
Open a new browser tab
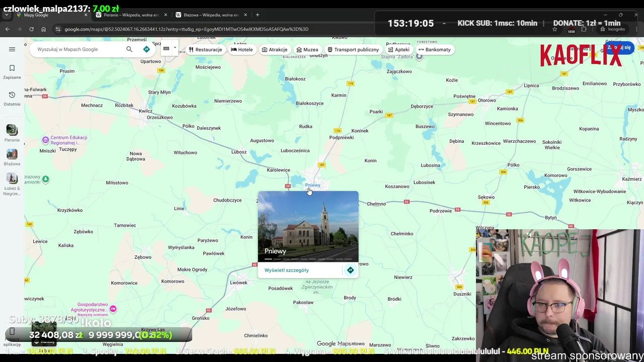pos(258,15)
